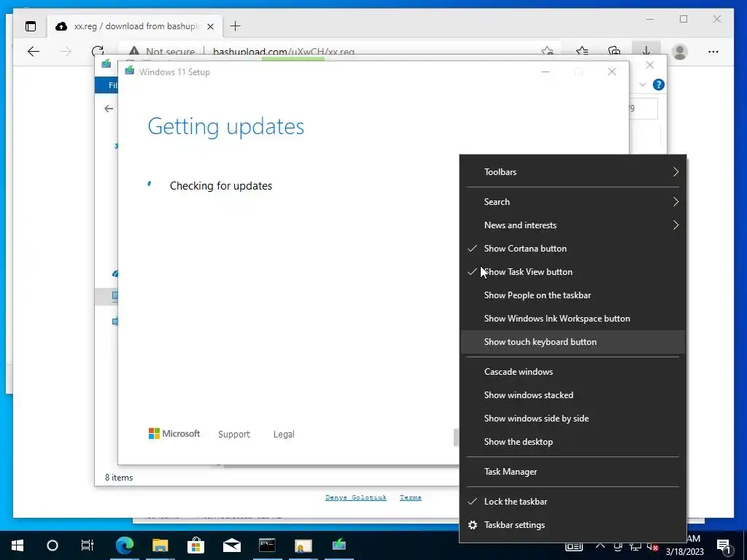Viewport: 747px width, 560px height.
Task: Open the Edge Downloads button
Action: click(646, 50)
